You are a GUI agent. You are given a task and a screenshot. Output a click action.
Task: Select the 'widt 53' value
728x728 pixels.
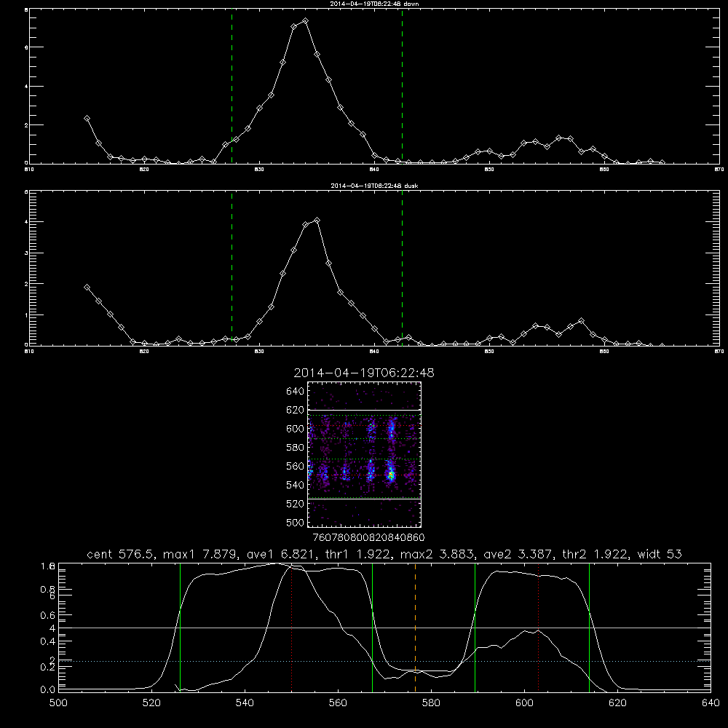pyautogui.click(x=660, y=554)
